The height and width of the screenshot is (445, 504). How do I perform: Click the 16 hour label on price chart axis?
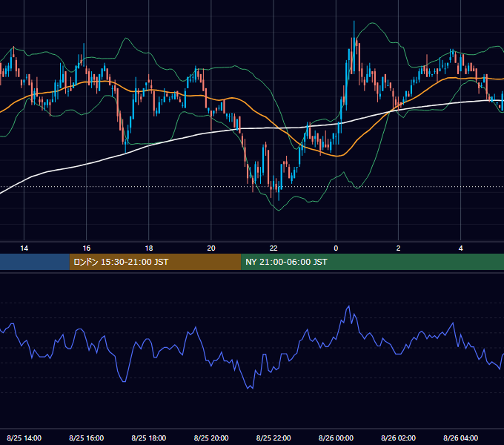(x=87, y=248)
